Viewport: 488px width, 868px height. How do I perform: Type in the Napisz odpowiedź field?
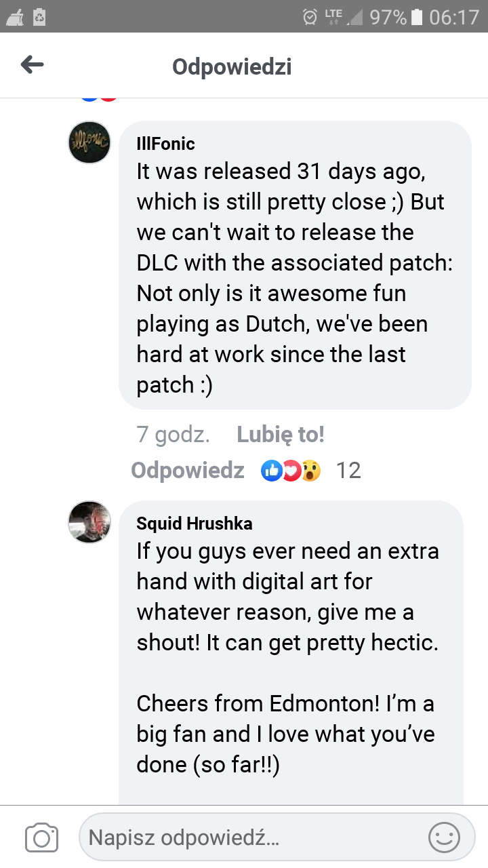(x=251, y=838)
